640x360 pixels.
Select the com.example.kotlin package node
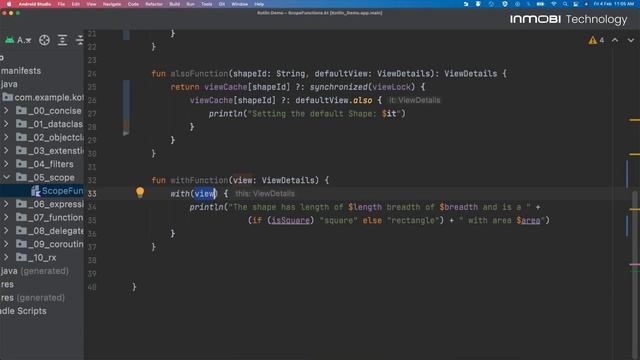pos(43,97)
